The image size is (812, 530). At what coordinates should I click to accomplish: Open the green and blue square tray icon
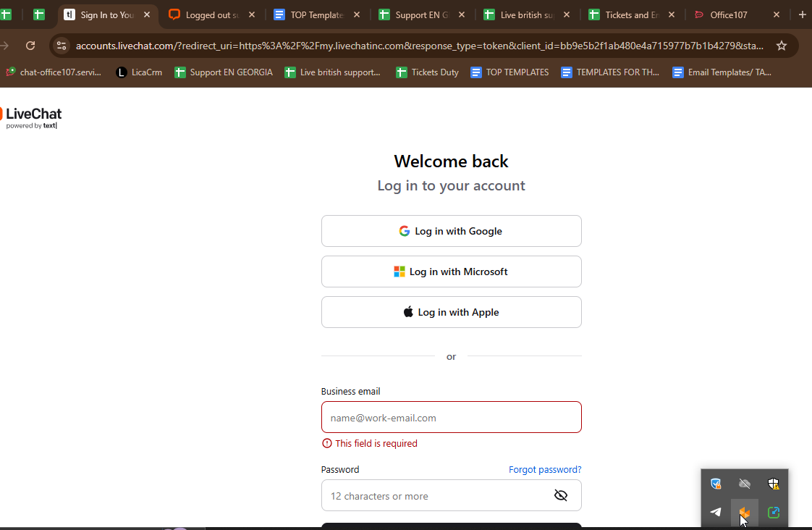(773, 512)
